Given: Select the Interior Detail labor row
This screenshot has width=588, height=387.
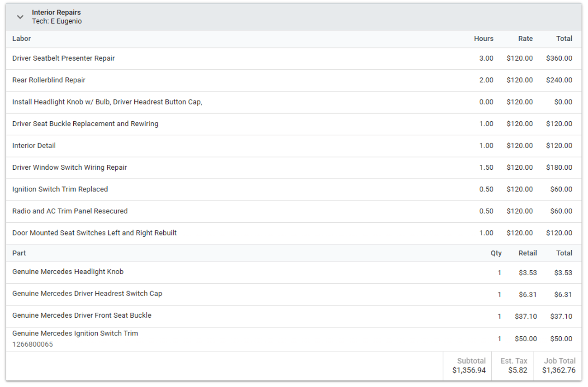Looking at the screenshot, I should [x=294, y=146].
